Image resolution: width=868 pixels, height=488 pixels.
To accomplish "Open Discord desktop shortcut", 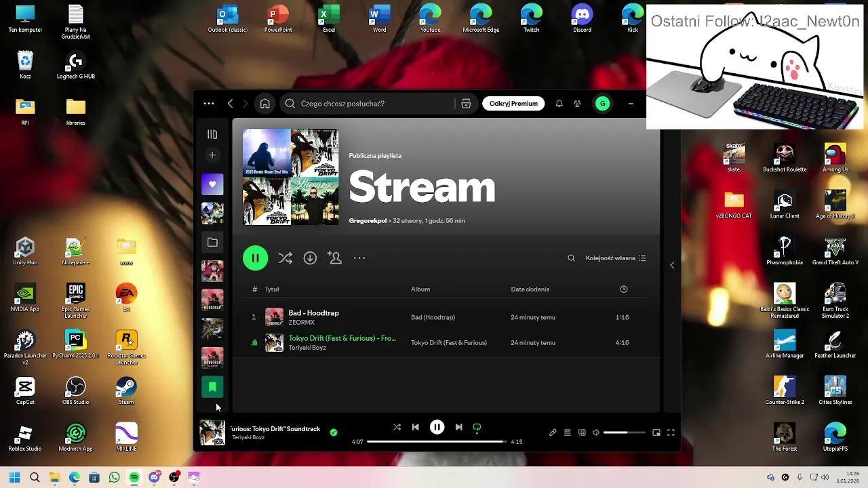I will [x=582, y=19].
